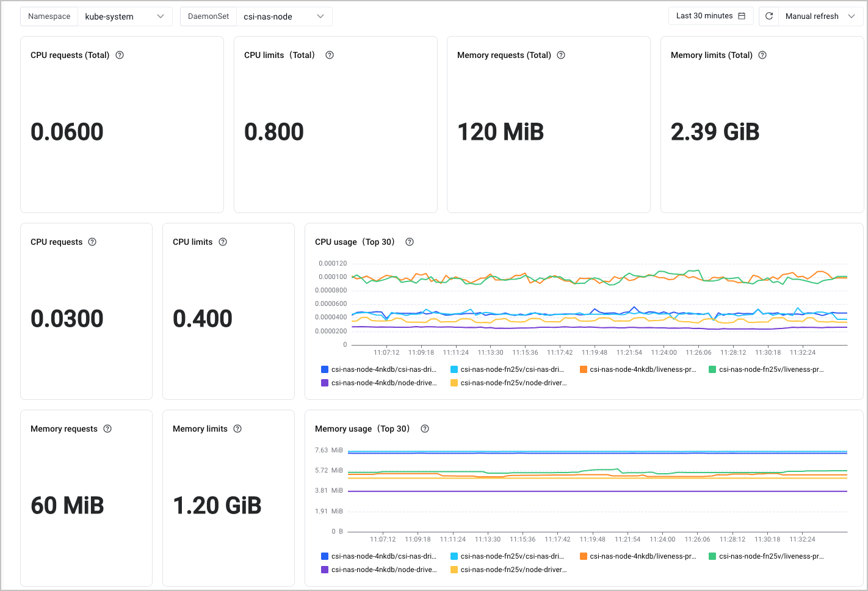This screenshot has height=591, width=868.
Task: Open the DaemonSet csi-nas-node dropdown
Action: pyautogui.click(x=284, y=16)
